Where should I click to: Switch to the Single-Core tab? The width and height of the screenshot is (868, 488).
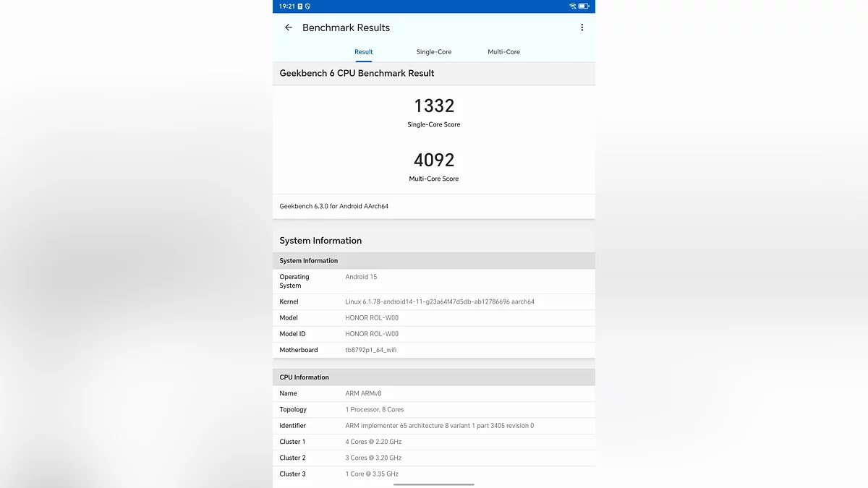434,52
